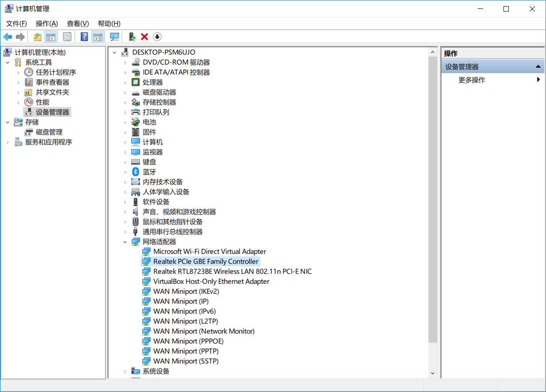Select WAN Miniport (PPPOE)

[x=188, y=341]
